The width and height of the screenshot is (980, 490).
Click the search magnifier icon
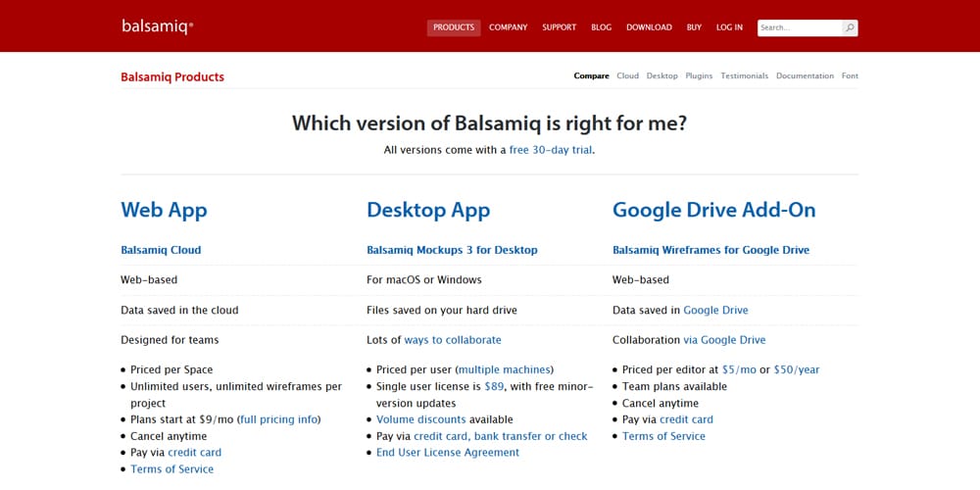click(x=850, y=27)
